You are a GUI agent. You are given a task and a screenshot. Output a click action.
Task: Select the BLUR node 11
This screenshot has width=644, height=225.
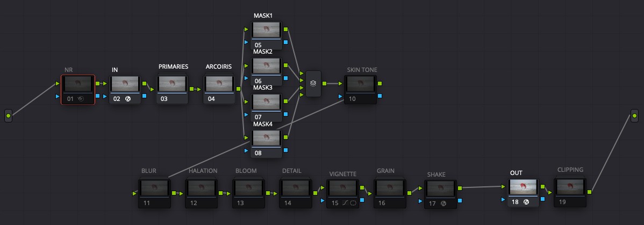(154, 193)
